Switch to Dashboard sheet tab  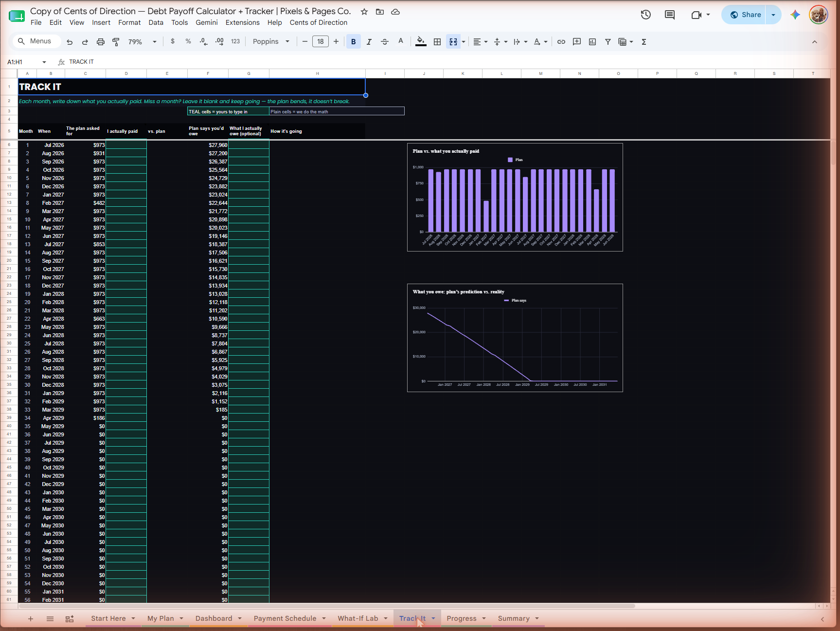(214, 618)
